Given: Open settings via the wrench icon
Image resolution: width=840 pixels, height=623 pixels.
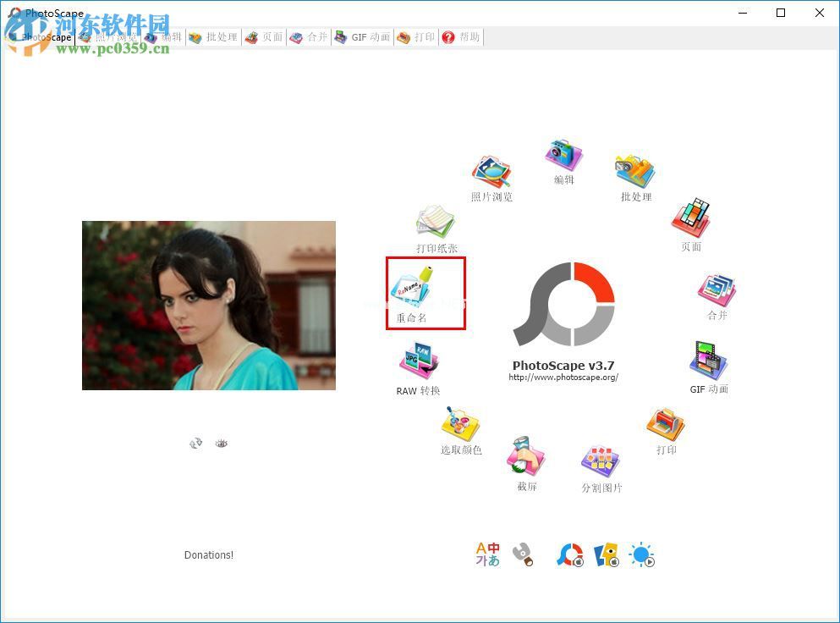Looking at the screenshot, I should (x=523, y=554).
